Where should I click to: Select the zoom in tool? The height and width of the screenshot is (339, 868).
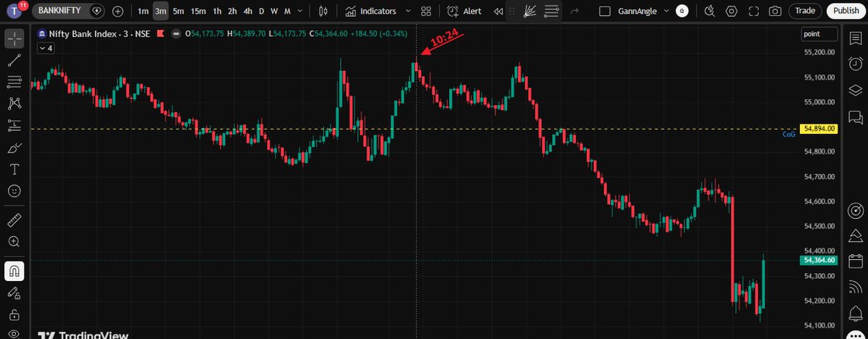coord(14,241)
